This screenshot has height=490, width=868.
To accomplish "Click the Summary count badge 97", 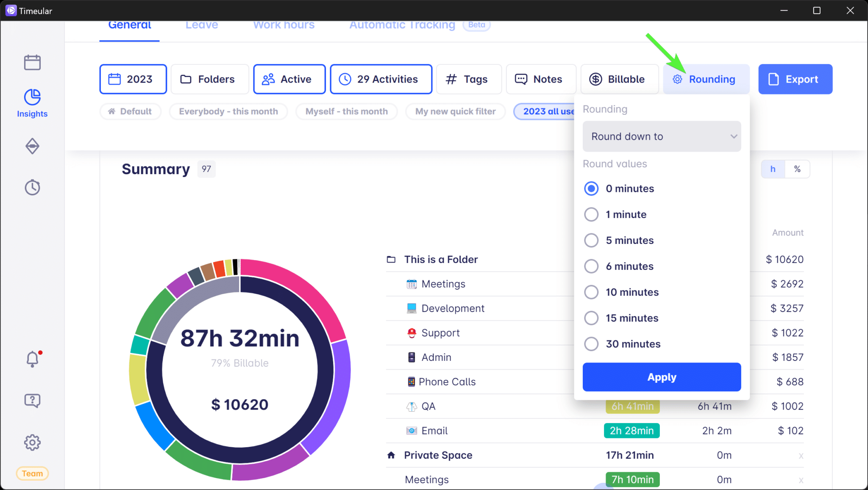I will [206, 169].
